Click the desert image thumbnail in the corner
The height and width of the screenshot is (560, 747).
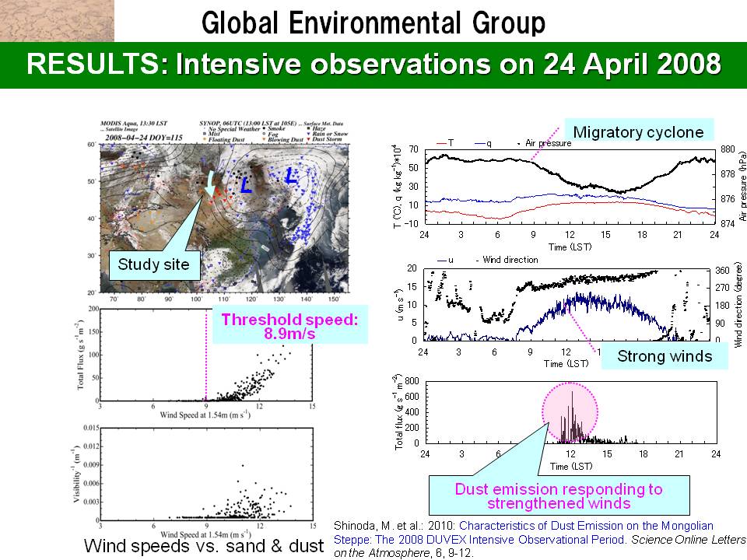(x=57, y=20)
